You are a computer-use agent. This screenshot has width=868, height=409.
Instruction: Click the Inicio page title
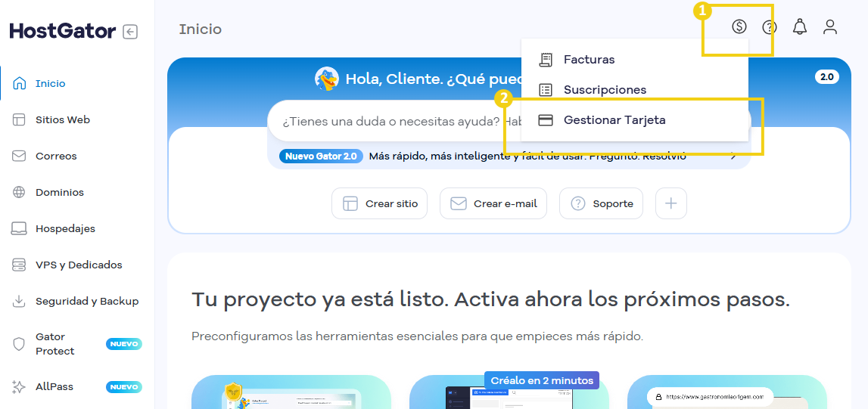pyautogui.click(x=201, y=29)
